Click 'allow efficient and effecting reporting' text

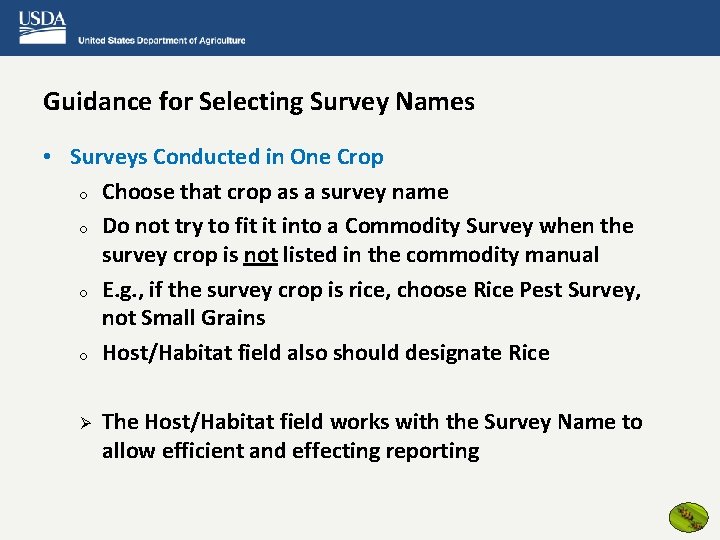point(291,451)
